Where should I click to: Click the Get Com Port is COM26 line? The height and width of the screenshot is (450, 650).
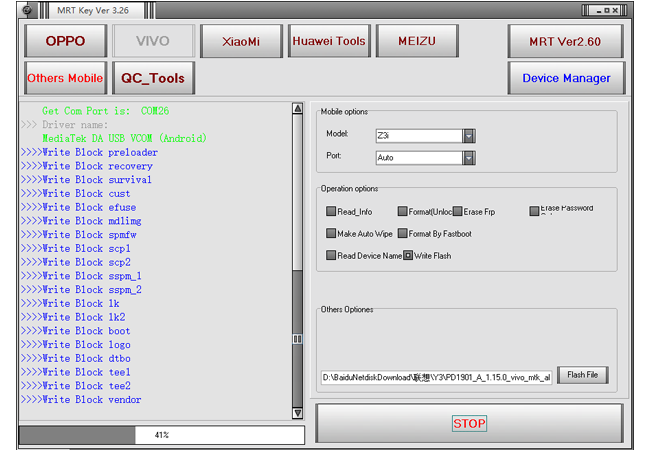(x=105, y=111)
